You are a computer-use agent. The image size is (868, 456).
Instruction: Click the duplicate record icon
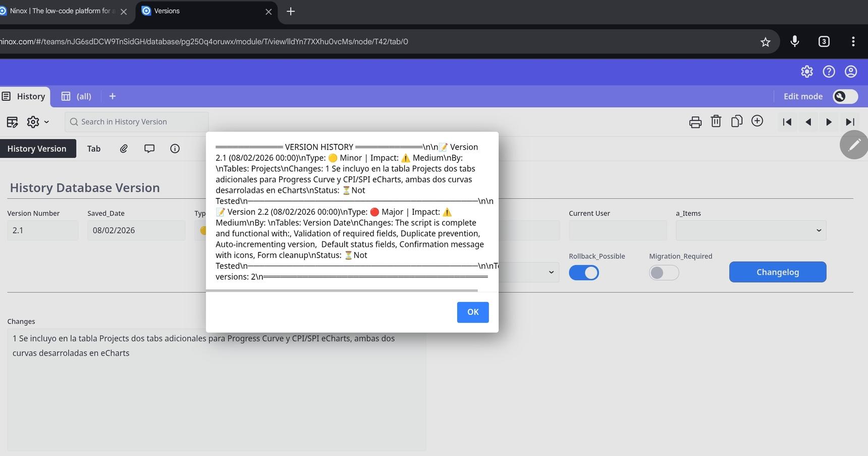(736, 121)
